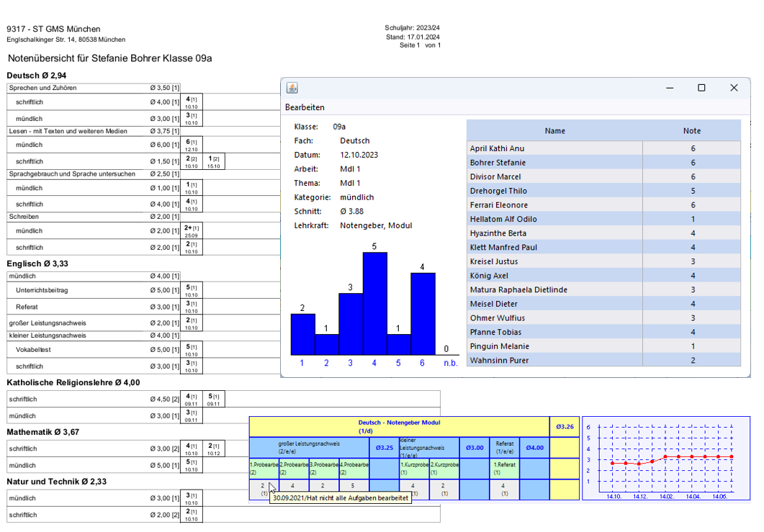Click the 'Mathematik Ø 3,67' heading
Viewport: 764px width, 532px height.
pos(43,432)
